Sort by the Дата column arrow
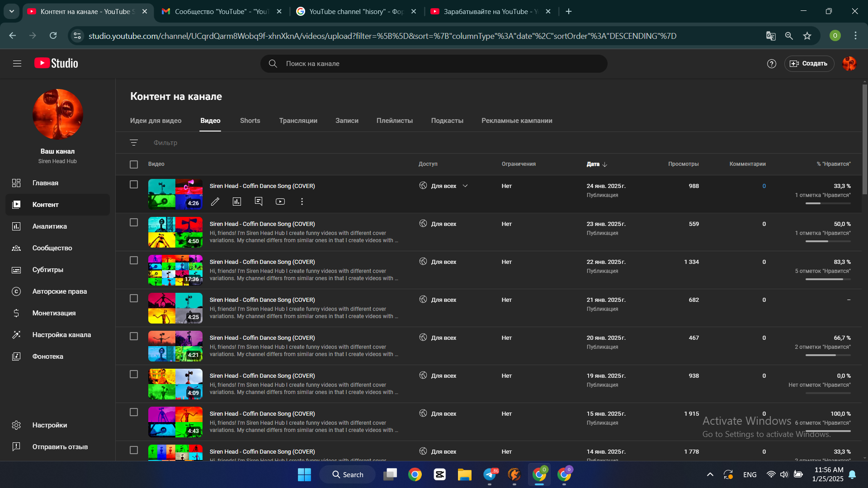This screenshot has height=488, width=868. coord(605,164)
